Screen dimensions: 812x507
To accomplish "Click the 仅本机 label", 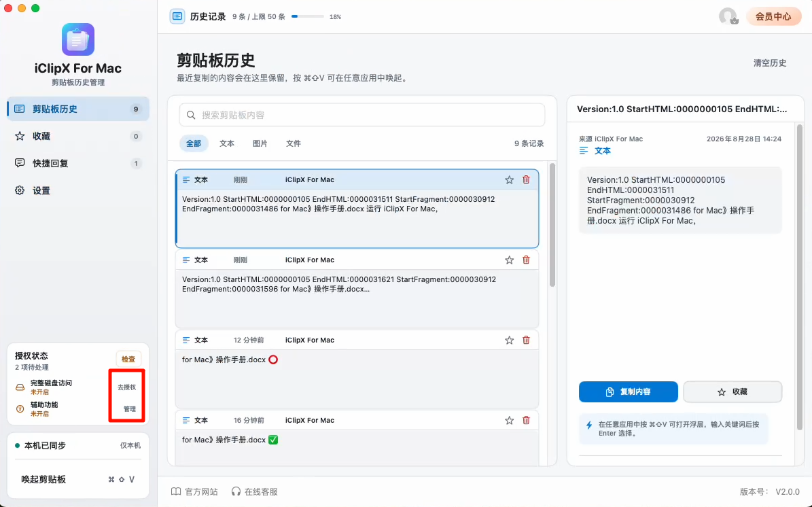I will coord(130,445).
